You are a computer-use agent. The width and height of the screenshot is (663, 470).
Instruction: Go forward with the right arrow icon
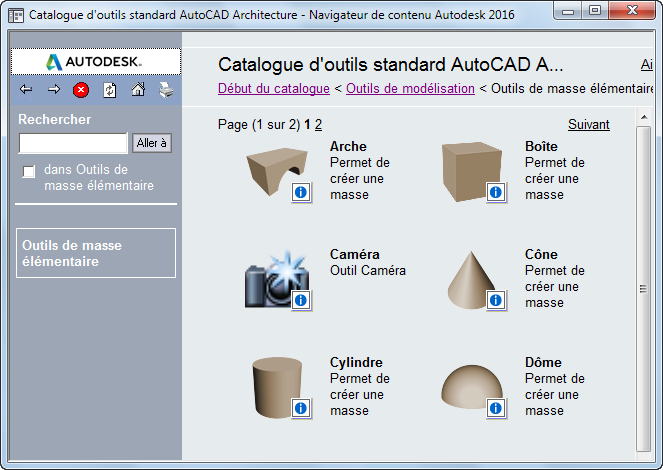coord(54,90)
